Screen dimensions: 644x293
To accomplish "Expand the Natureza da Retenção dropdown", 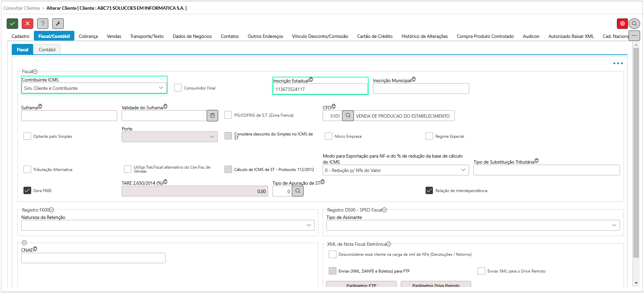I will [x=168, y=225].
